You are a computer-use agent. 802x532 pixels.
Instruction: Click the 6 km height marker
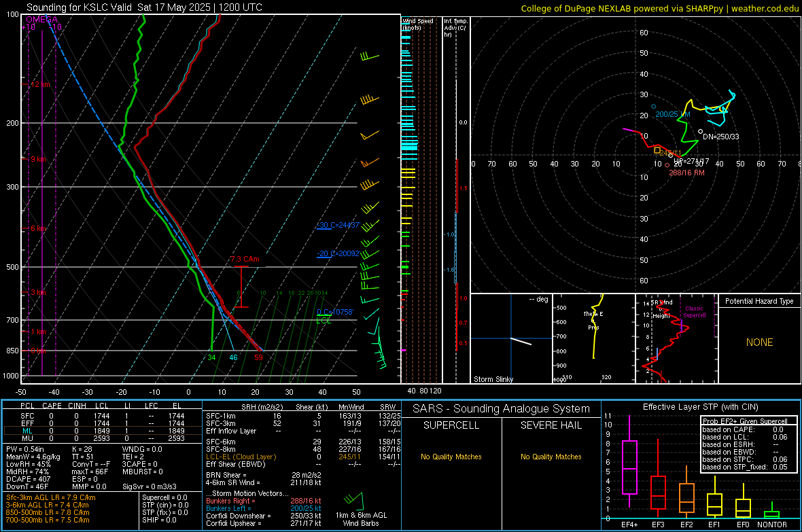pyautogui.click(x=38, y=228)
